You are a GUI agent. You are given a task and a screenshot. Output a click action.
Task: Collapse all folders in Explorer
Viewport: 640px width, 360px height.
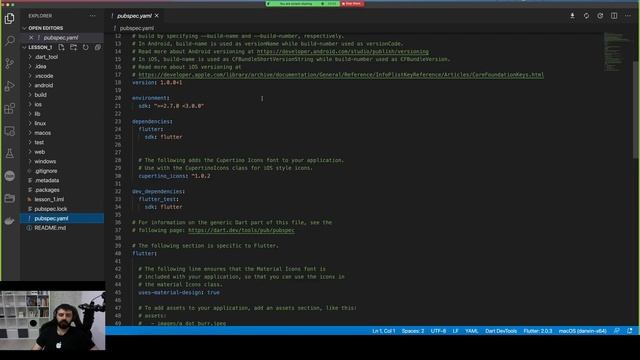(x=98, y=47)
